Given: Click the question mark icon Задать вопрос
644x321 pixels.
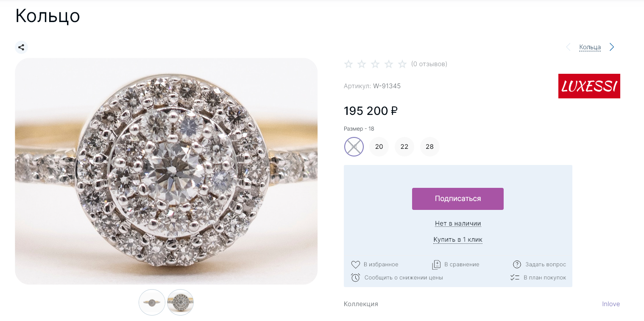Looking at the screenshot, I should point(517,265).
